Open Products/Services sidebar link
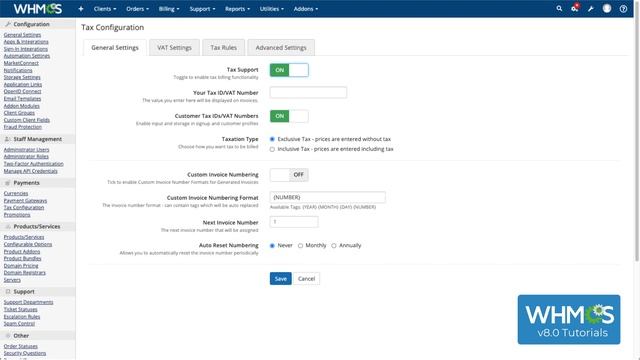 pos(24,237)
